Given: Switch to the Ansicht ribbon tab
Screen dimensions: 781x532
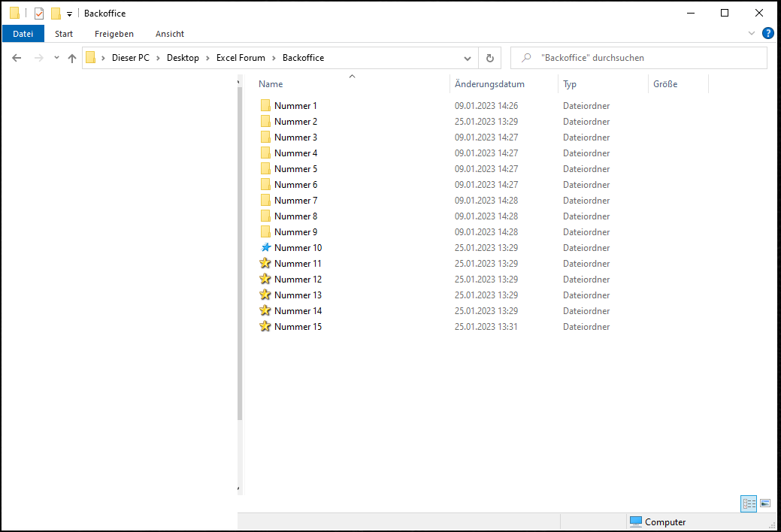Looking at the screenshot, I should pyautogui.click(x=170, y=34).
